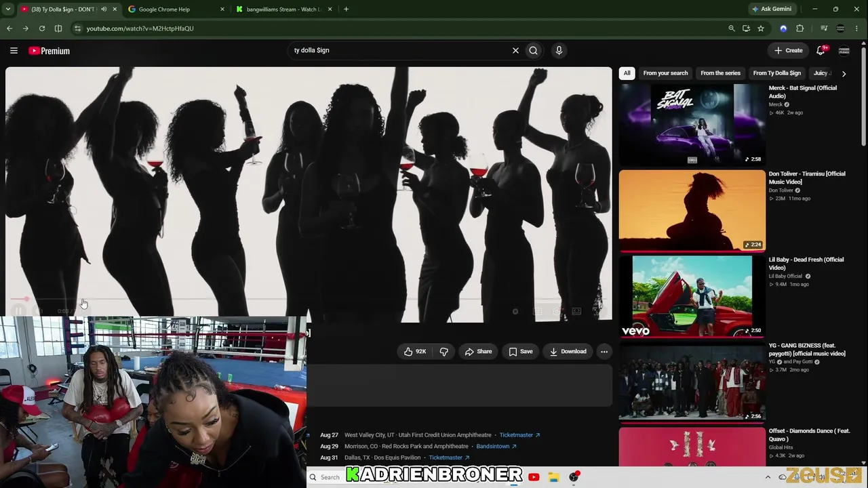Viewport: 868px width, 488px height.
Task: Install app icon in address bar
Action: 746,28
